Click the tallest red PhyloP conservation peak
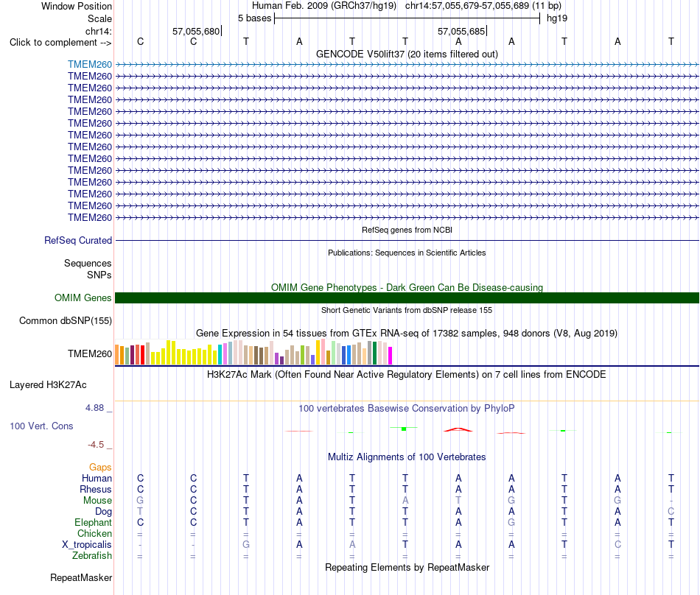Screen dimensions: 700x595 coord(458,429)
